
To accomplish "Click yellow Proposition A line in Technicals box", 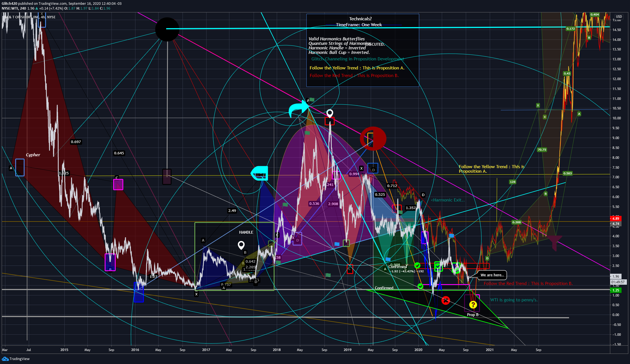I will [x=357, y=68].
